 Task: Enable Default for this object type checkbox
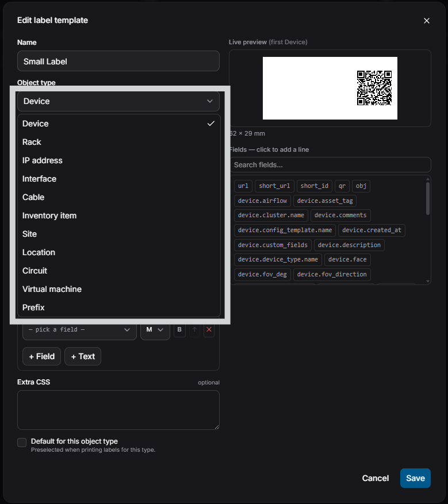pos(22,443)
